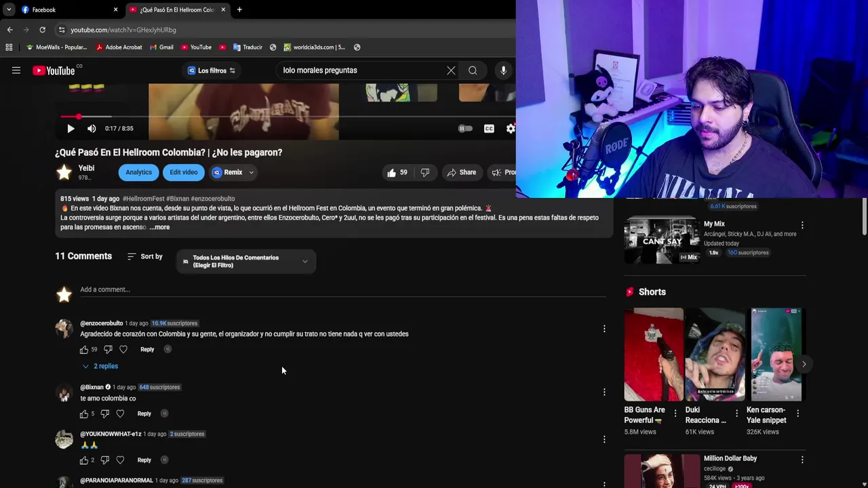Open the player settings gear
The width and height of the screenshot is (868, 488).
[511, 129]
